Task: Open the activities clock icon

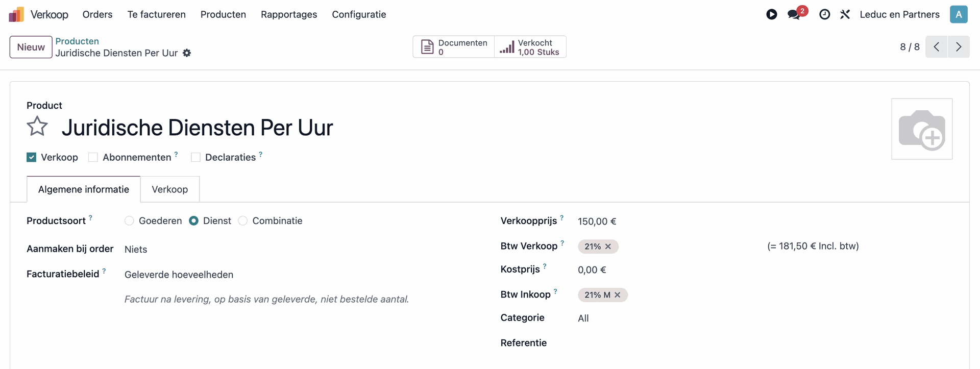Action: (824, 14)
